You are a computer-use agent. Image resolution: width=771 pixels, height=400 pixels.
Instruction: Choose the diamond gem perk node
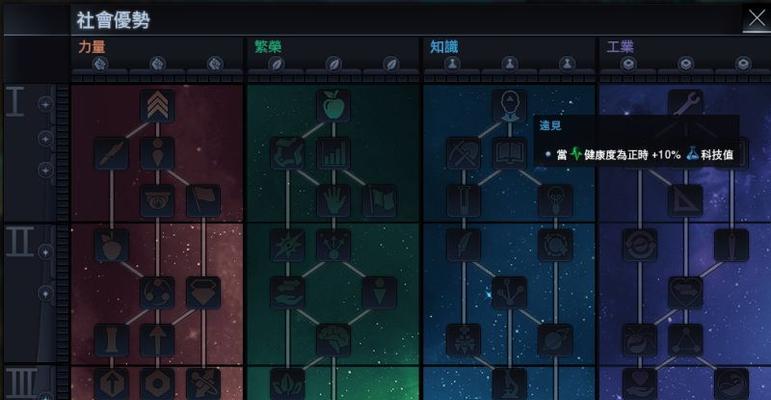click(x=204, y=293)
